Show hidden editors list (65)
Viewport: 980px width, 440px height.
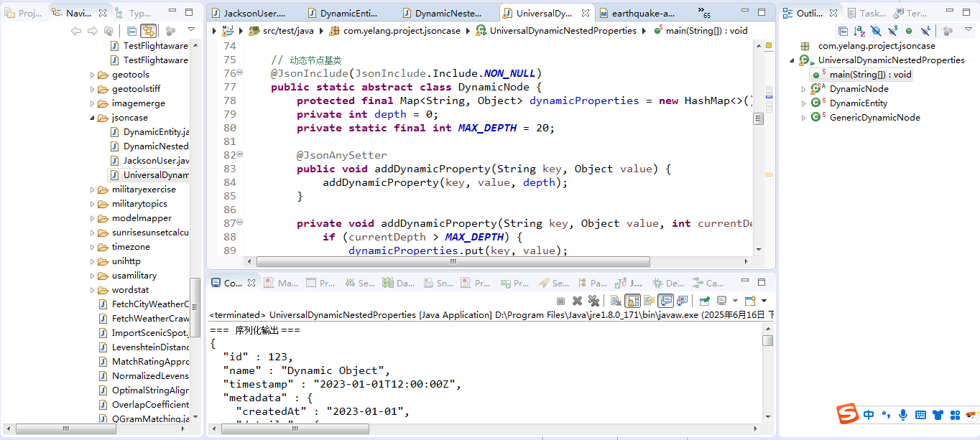(x=703, y=12)
